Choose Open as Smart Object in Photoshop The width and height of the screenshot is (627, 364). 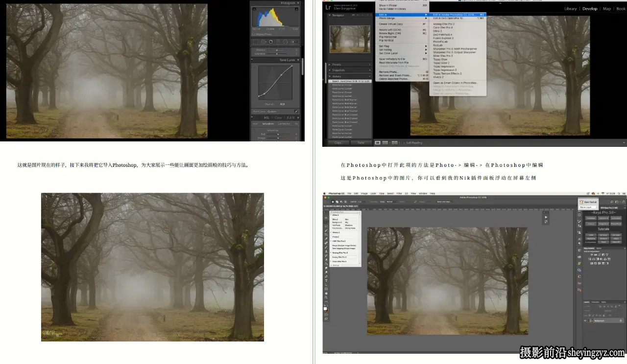[x=456, y=83]
